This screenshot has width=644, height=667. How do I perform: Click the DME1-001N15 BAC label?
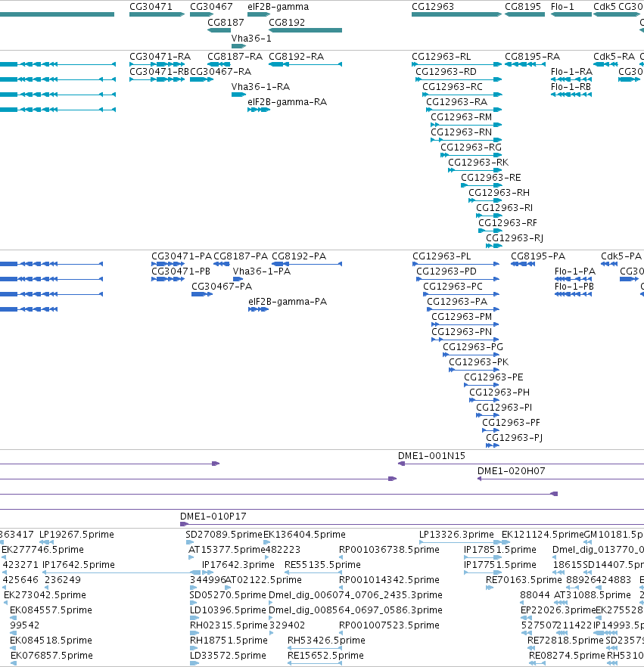[431, 456]
